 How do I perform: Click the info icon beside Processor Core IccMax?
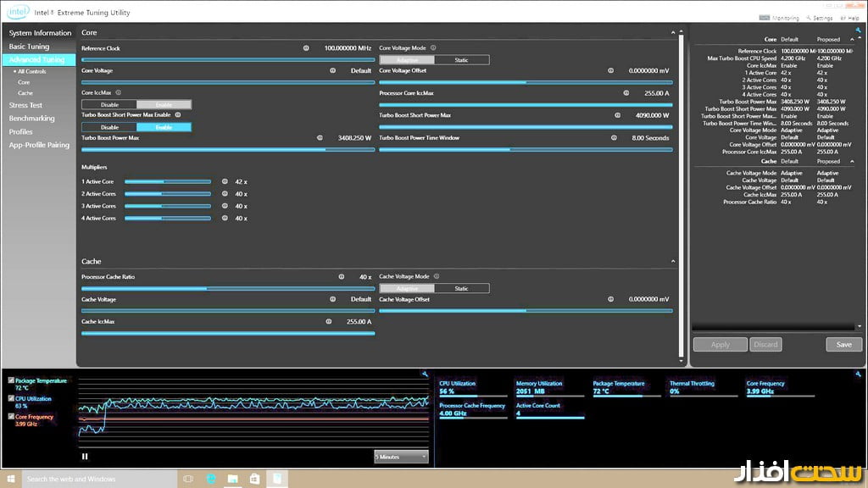coord(626,93)
